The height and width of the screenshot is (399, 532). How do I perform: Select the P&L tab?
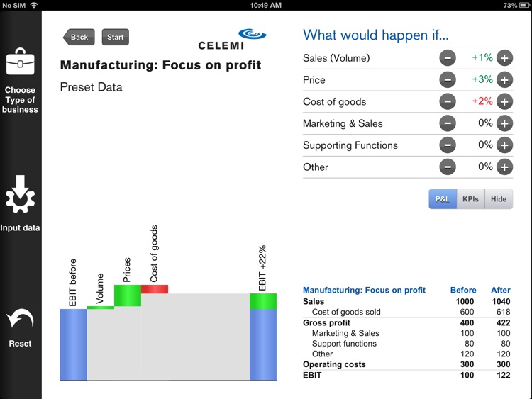click(442, 199)
